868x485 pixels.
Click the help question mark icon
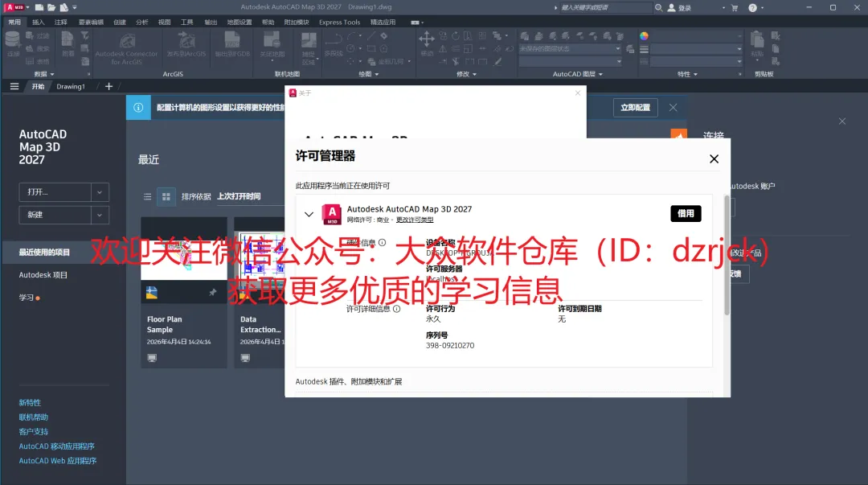point(752,8)
